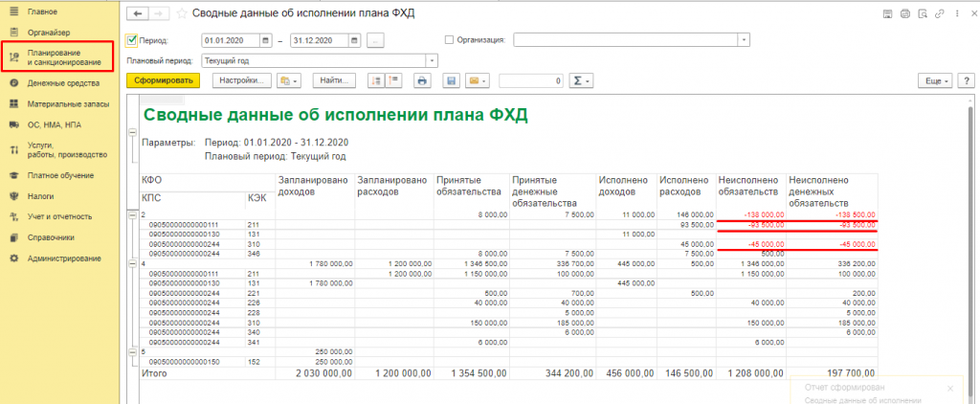The width and height of the screenshot is (980, 404).
Task: Collapse the report parameters group
Action: pos(131,140)
